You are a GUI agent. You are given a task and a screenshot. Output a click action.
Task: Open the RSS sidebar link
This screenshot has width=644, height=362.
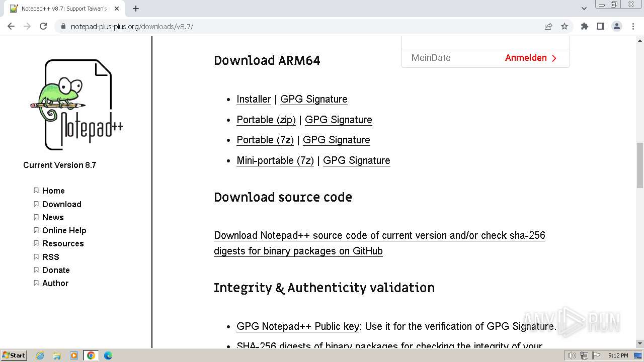click(51, 256)
